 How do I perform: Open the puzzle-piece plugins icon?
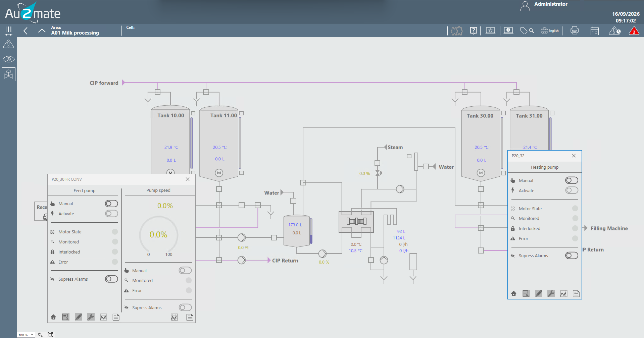click(x=456, y=31)
